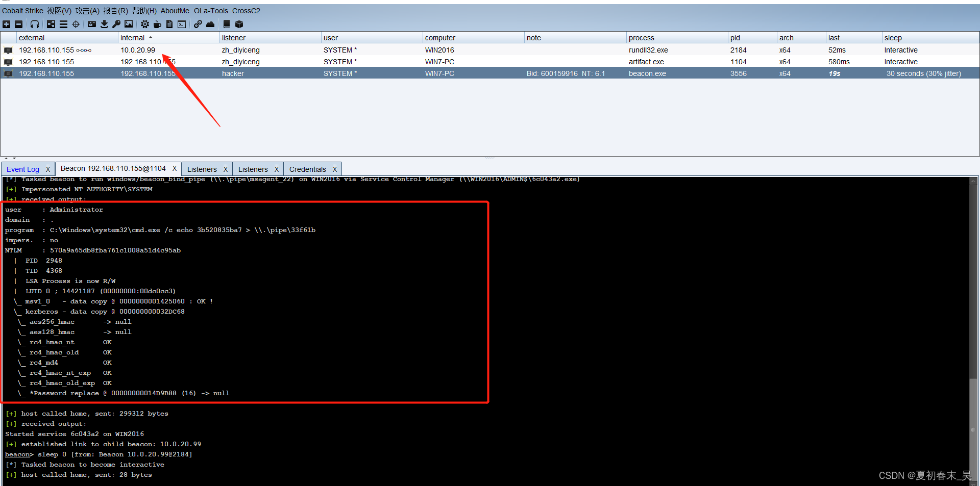Screen dimensions: 980x486
Task: Click the connect to team server plus icon
Action: coord(6,24)
